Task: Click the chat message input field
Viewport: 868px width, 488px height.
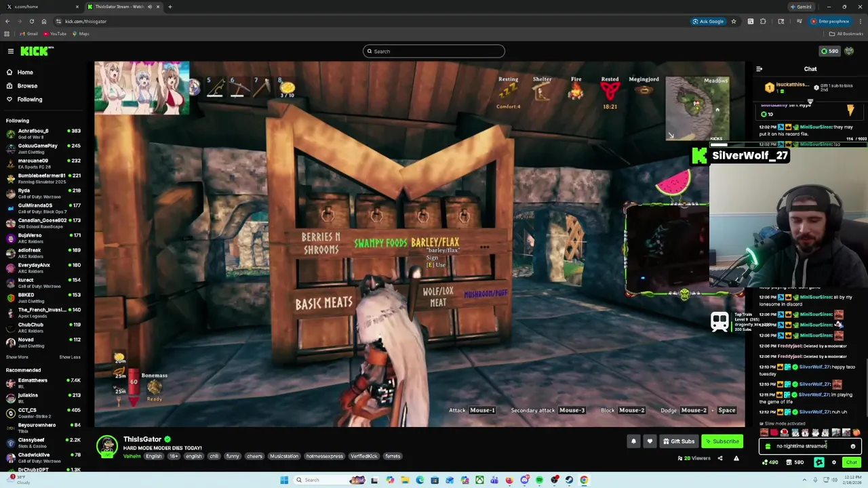Action: coord(809,446)
